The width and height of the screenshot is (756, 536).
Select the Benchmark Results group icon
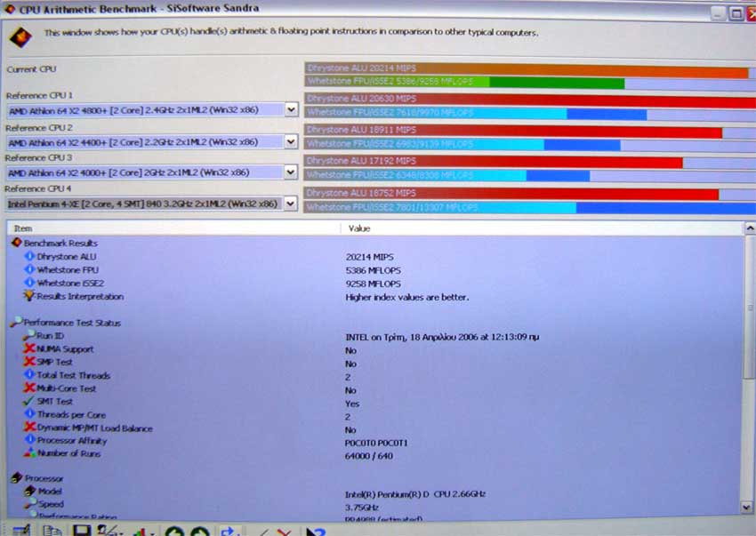(17, 243)
